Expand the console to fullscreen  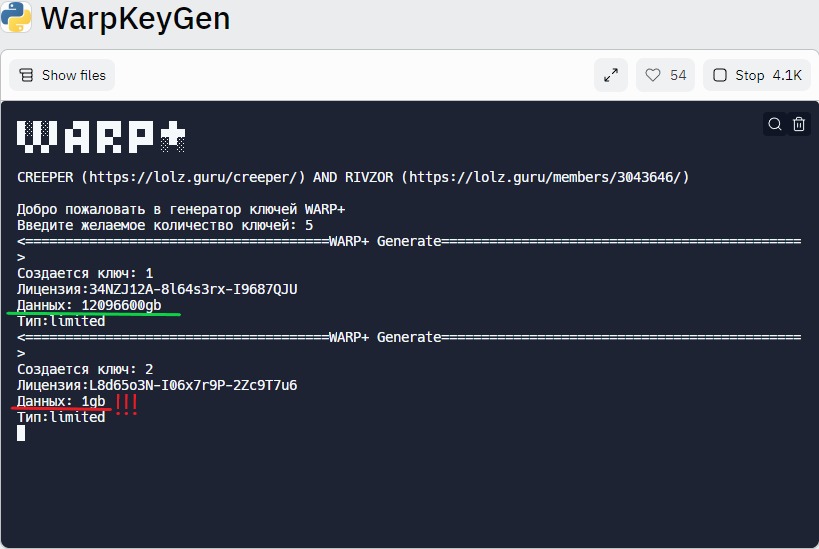611,75
